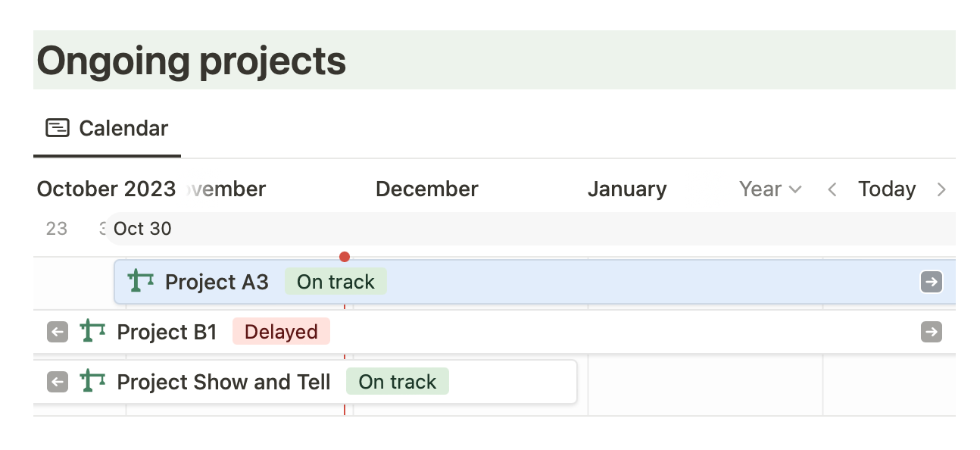Click right arrow on Project A3 bar
980x450 pixels.
click(x=932, y=282)
